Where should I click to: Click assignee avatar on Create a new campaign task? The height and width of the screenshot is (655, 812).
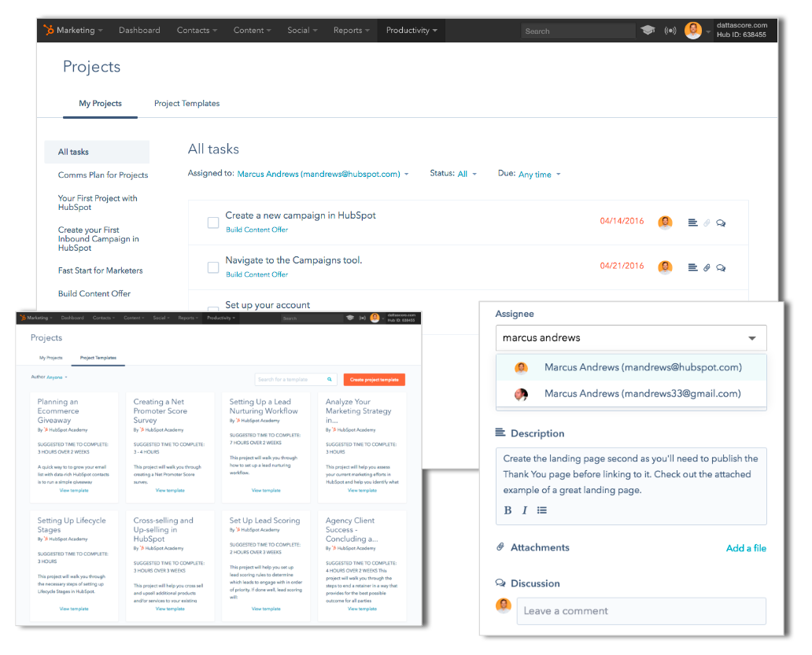click(x=665, y=223)
